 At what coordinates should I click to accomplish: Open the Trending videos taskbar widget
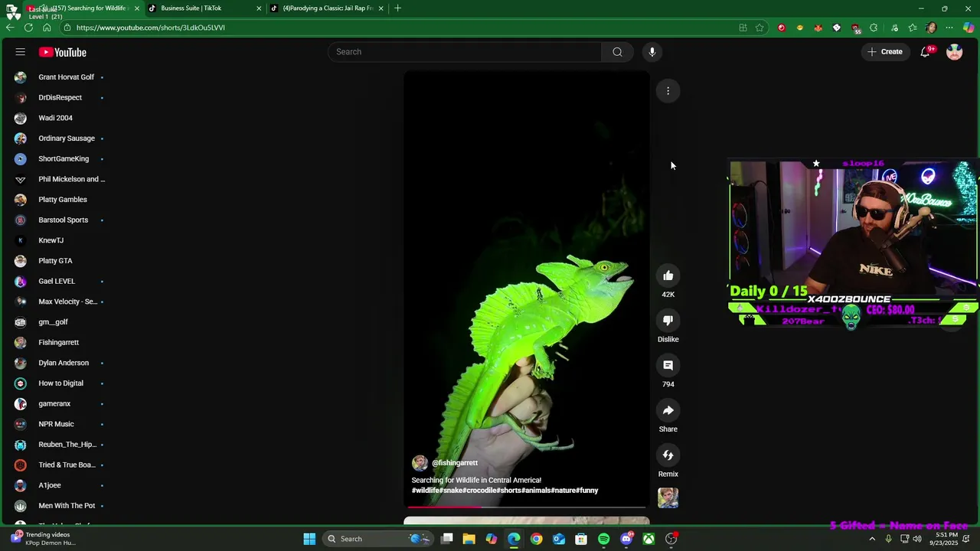[43, 539]
